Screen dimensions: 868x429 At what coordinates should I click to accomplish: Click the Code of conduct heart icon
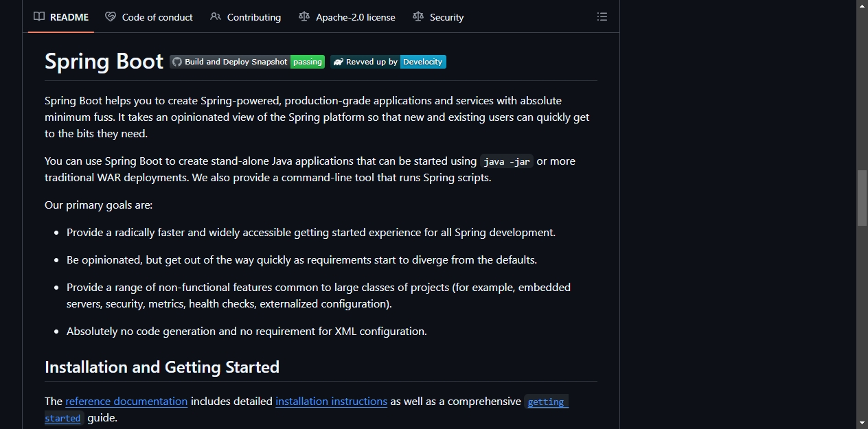coord(111,17)
